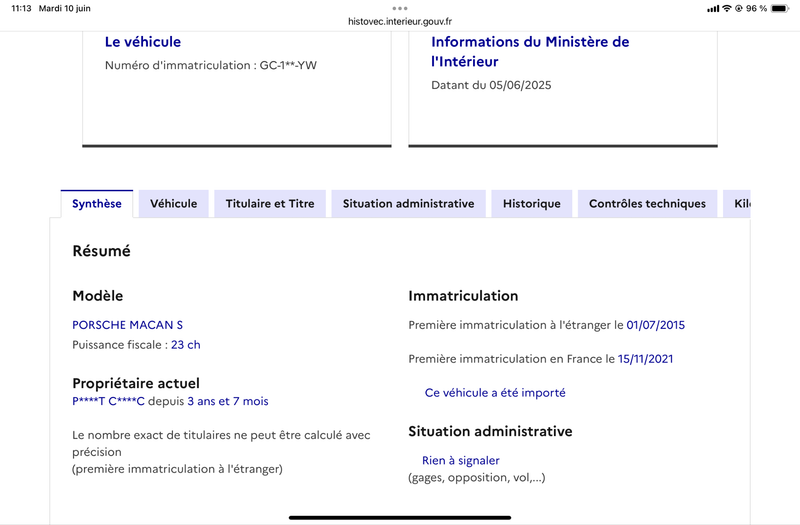
Task: Click the 'Modèle' heading
Action: tap(97, 296)
